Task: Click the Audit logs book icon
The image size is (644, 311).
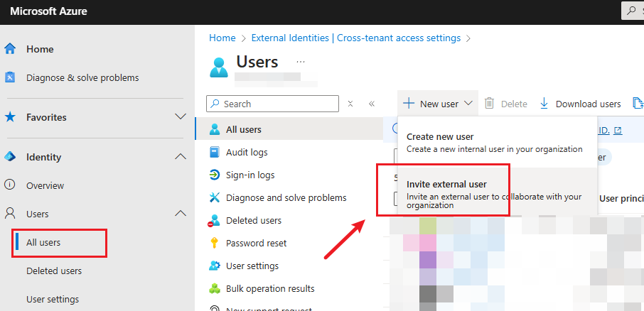Action: point(215,152)
